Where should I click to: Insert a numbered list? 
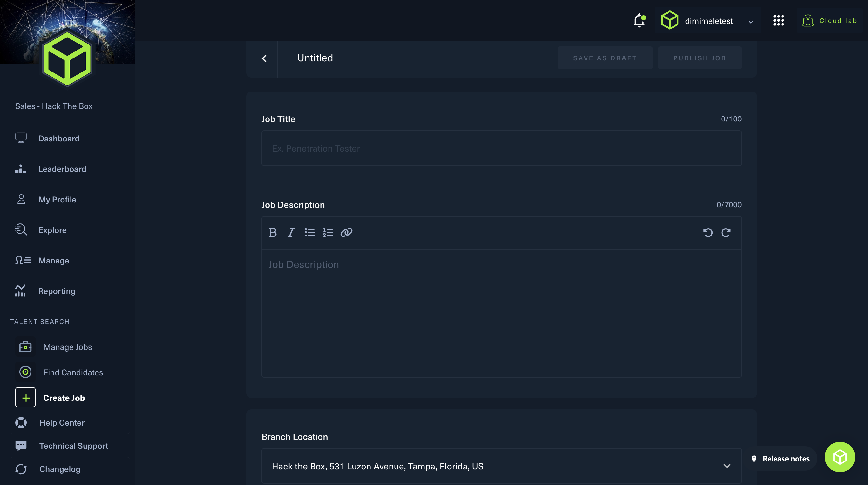click(x=328, y=233)
